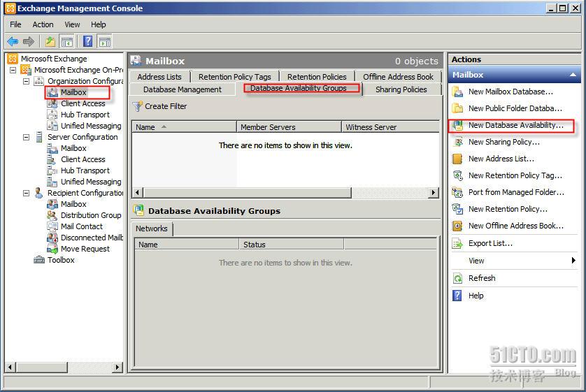
Task: Open the File menu
Action: point(15,24)
